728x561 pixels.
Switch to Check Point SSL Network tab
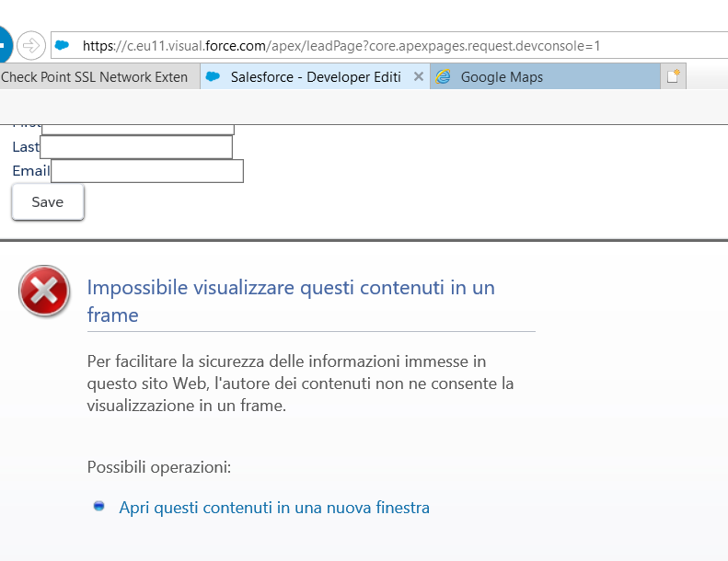coord(97,77)
